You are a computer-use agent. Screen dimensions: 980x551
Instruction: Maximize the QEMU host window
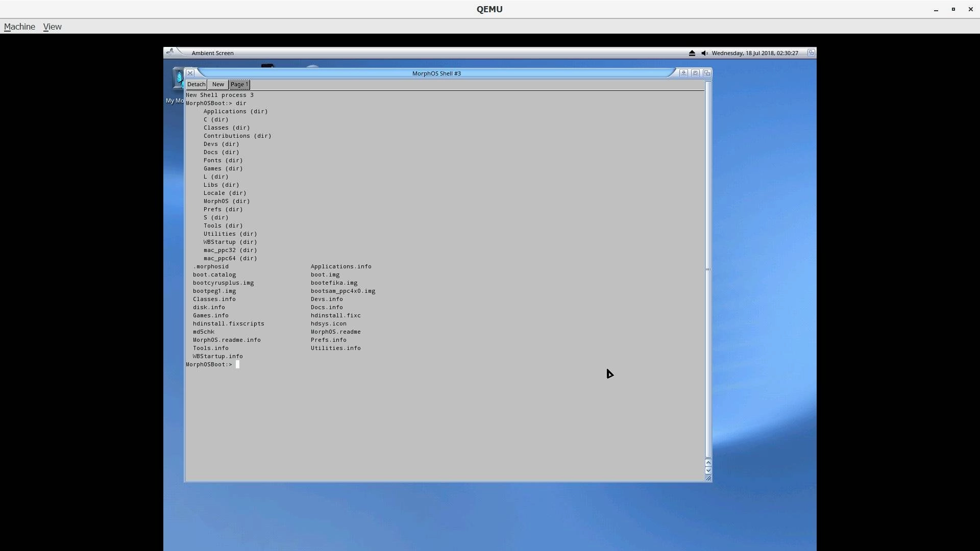953,9
